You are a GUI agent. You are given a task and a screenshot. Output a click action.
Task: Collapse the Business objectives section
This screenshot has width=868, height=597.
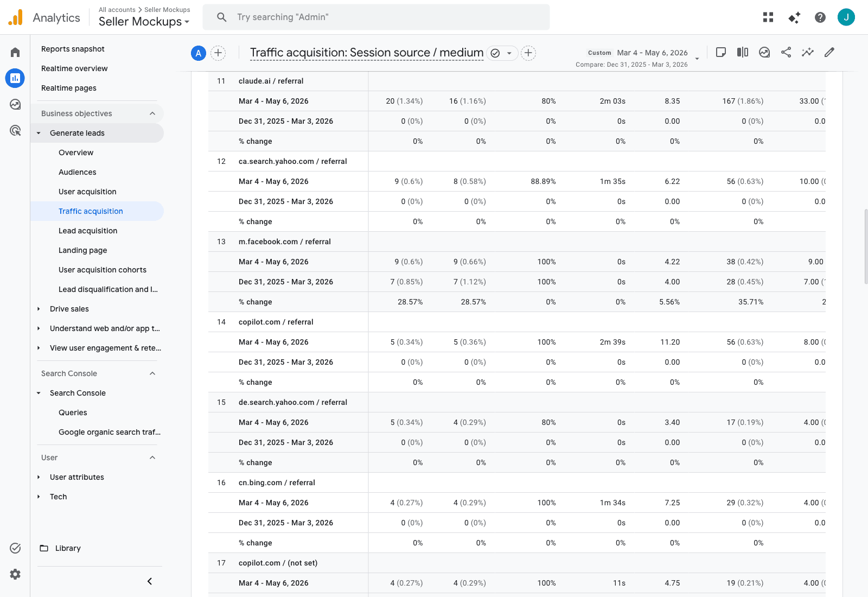152,113
